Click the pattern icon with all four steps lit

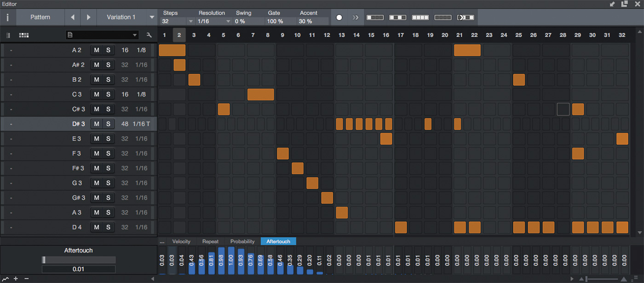[420, 17]
